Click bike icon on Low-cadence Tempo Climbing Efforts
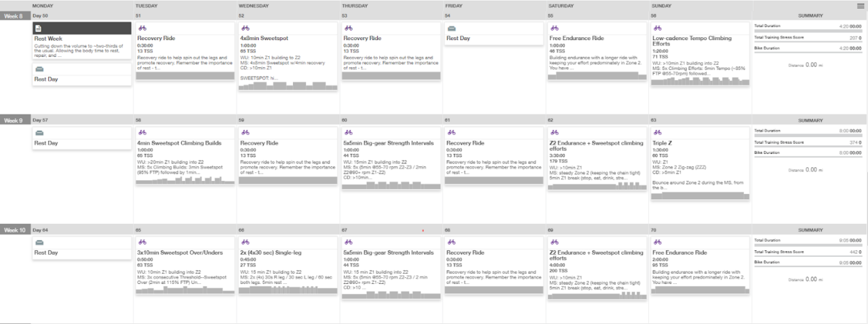The image size is (868, 324). point(658,28)
